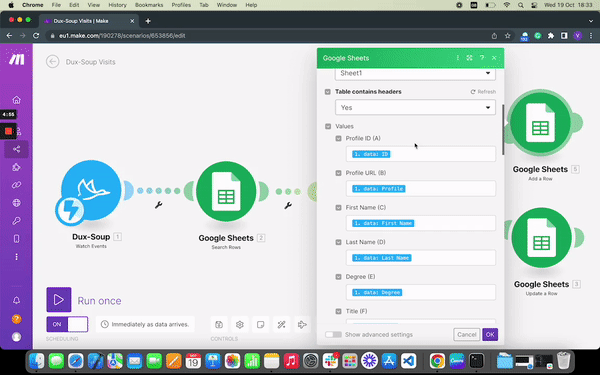Click the Profile ID (A) input field

coord(421,154)
